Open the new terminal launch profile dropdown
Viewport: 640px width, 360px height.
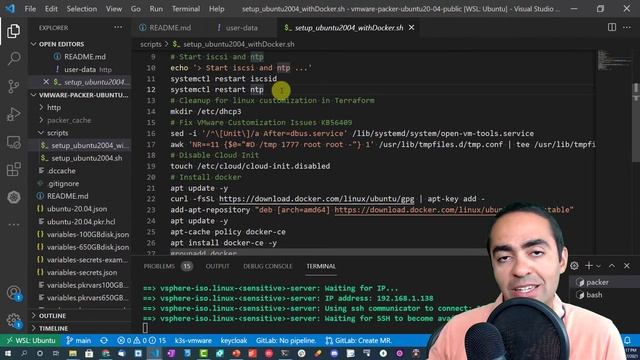click(x=598, y=266)
